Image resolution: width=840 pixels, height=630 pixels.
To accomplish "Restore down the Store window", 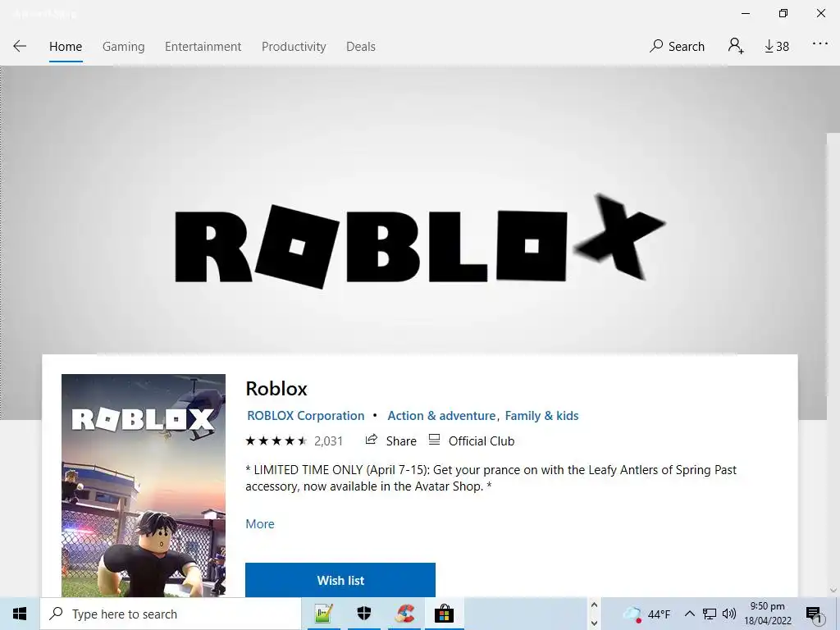I will coord(783,13).
